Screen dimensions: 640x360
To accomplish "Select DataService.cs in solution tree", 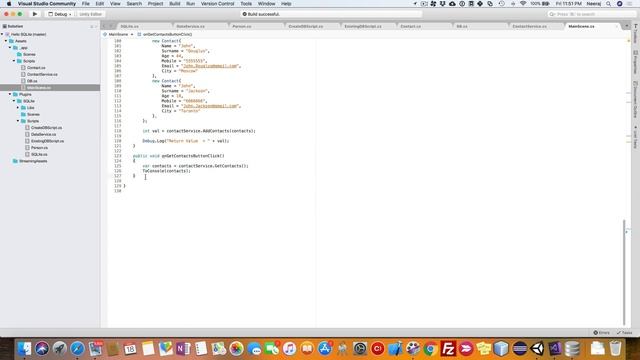I will click(x=43, y=134).
